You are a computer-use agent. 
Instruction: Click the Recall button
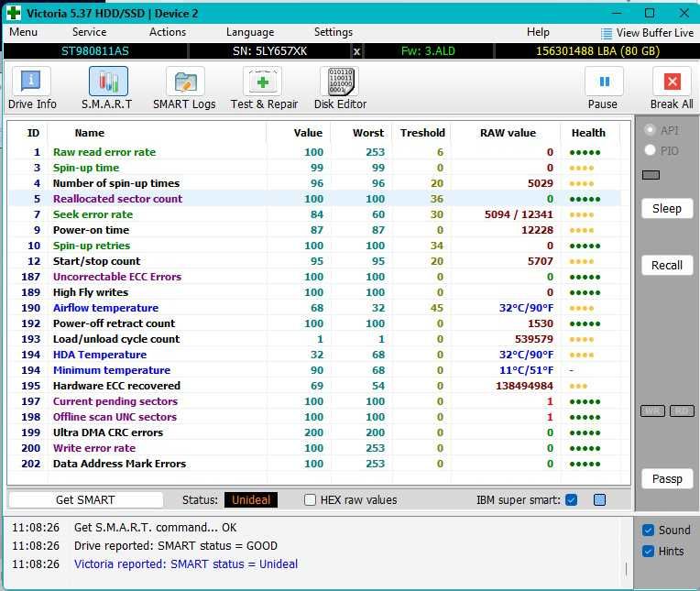667,265
